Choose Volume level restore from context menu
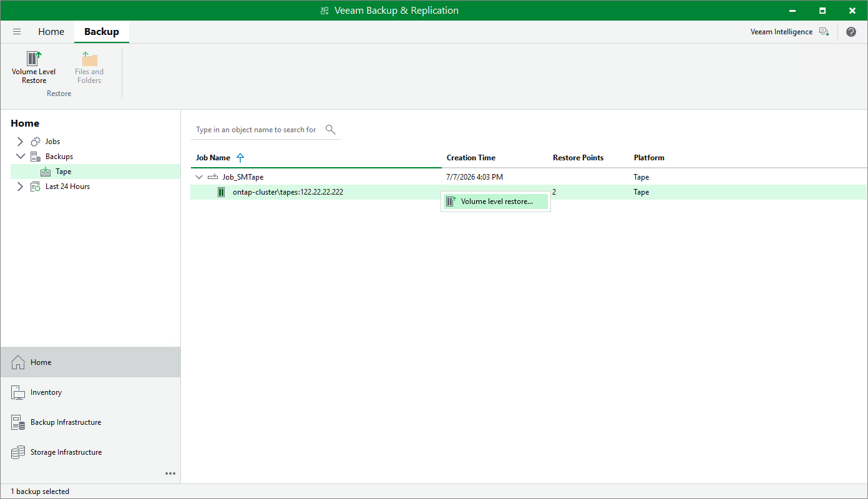 pos(496,201)
